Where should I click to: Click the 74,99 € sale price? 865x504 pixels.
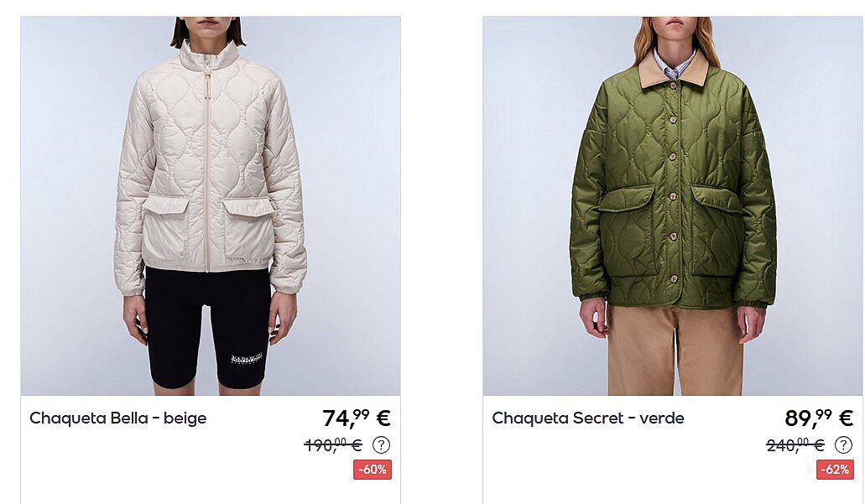coord(357,418)
